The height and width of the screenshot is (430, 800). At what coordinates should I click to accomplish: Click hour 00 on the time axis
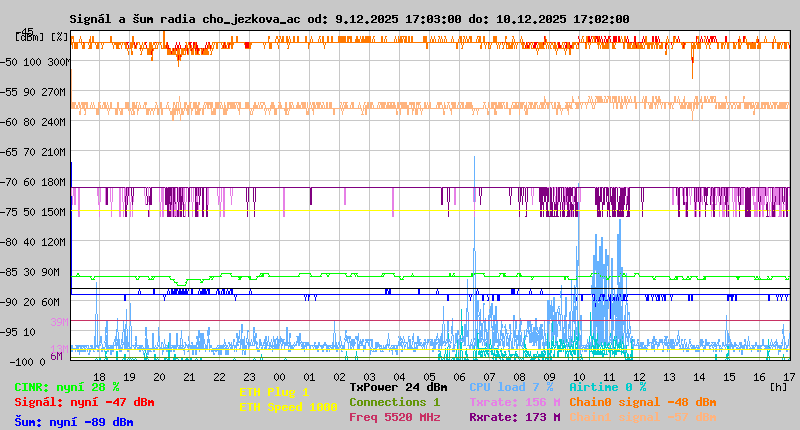coord(283,375)
